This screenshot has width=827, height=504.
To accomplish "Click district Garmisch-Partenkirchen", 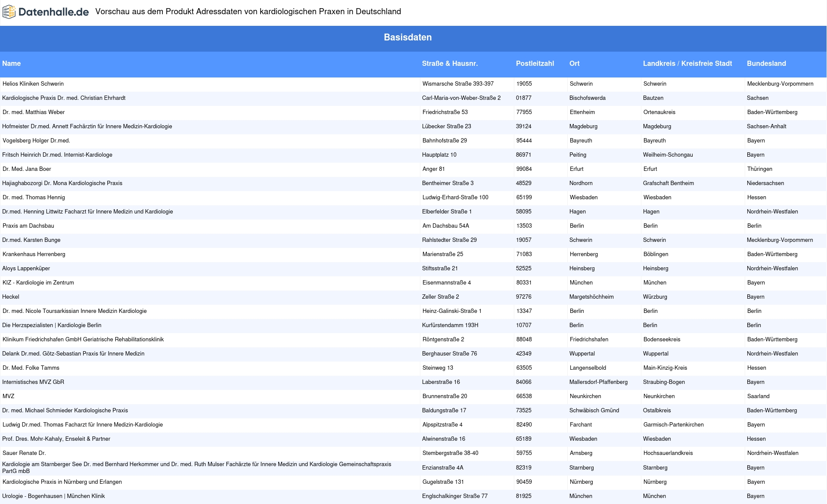I will click(x=674, y=425).
